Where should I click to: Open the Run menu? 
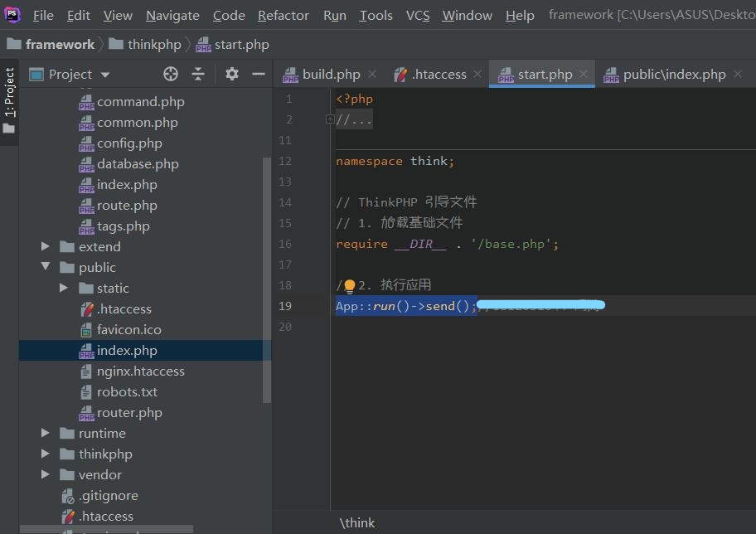[335, 16]
